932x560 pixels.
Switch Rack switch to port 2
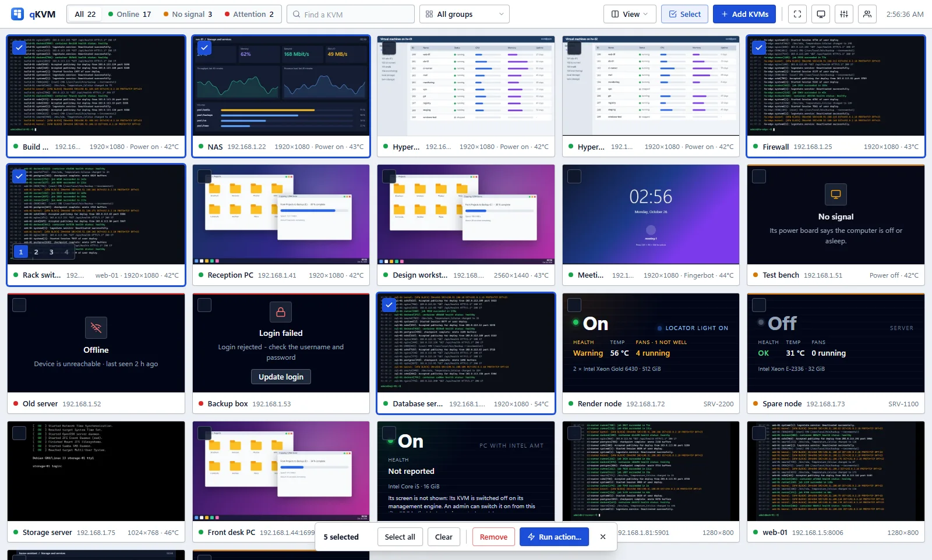tap(36, 252)
